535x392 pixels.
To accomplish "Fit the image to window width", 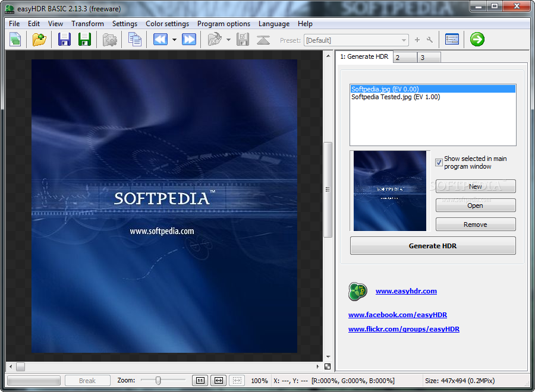I will coord(219,380).
